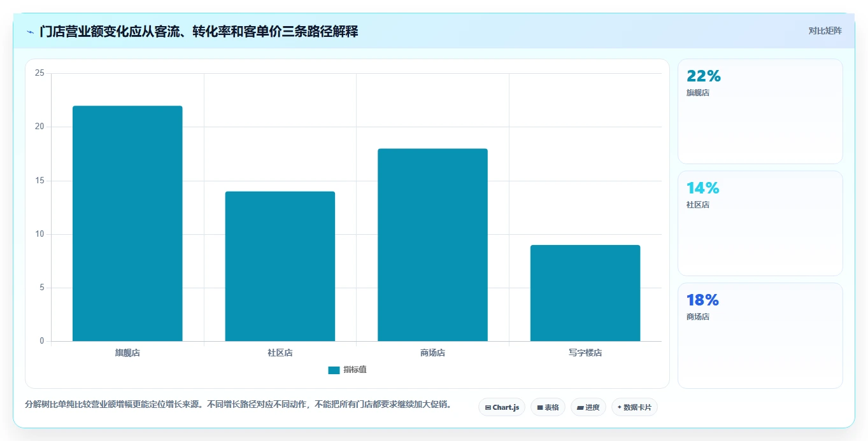
Task: Click the 商场店 bar in the chart
Action: (x=432, y=245)
